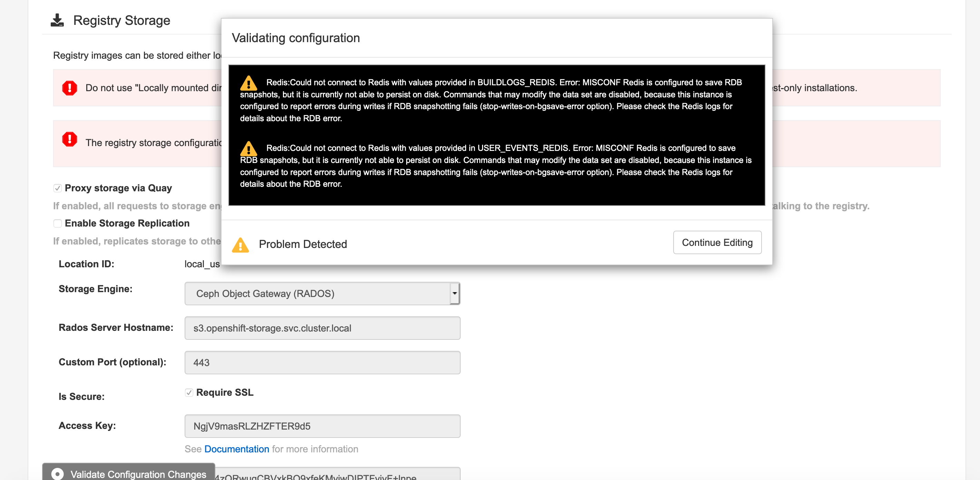The image size is (980, 480).
Task: Click yellow warning icon beside Problem Detected
Action: [x=241, y=245]
